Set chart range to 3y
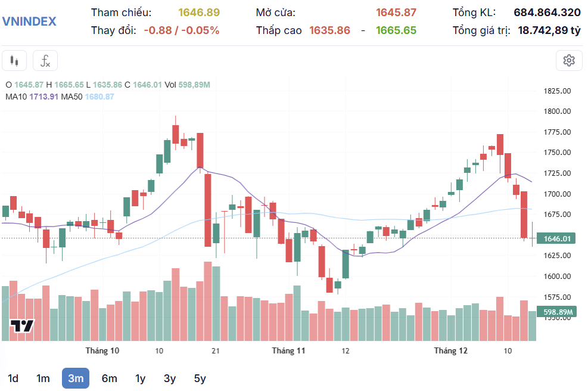 point(170,378)
